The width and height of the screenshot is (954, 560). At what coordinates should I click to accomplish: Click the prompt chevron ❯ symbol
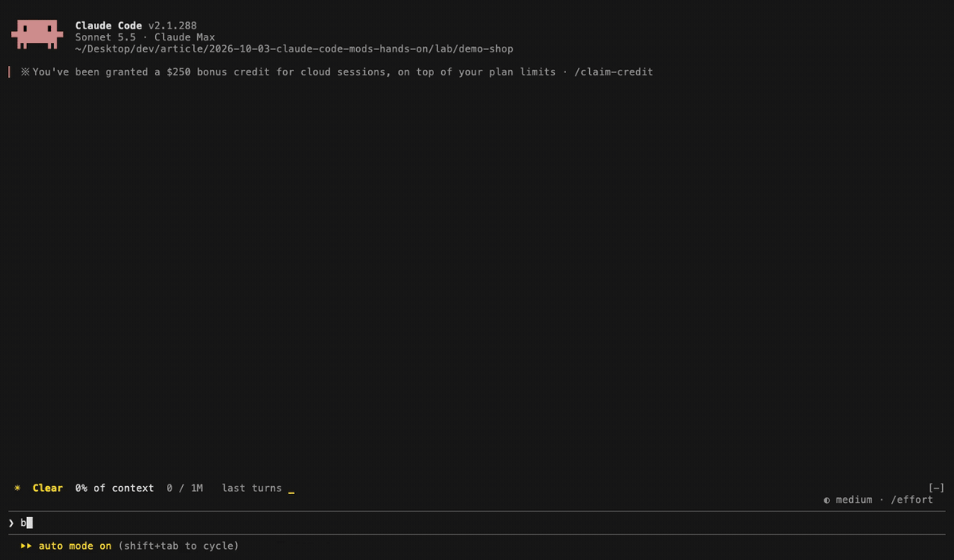point(11,523)
